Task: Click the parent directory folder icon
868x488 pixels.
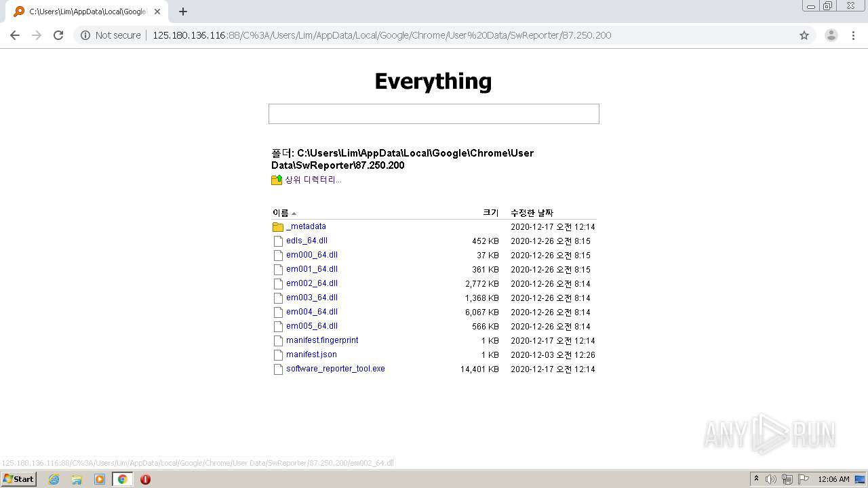Action: tap(277, 180)
